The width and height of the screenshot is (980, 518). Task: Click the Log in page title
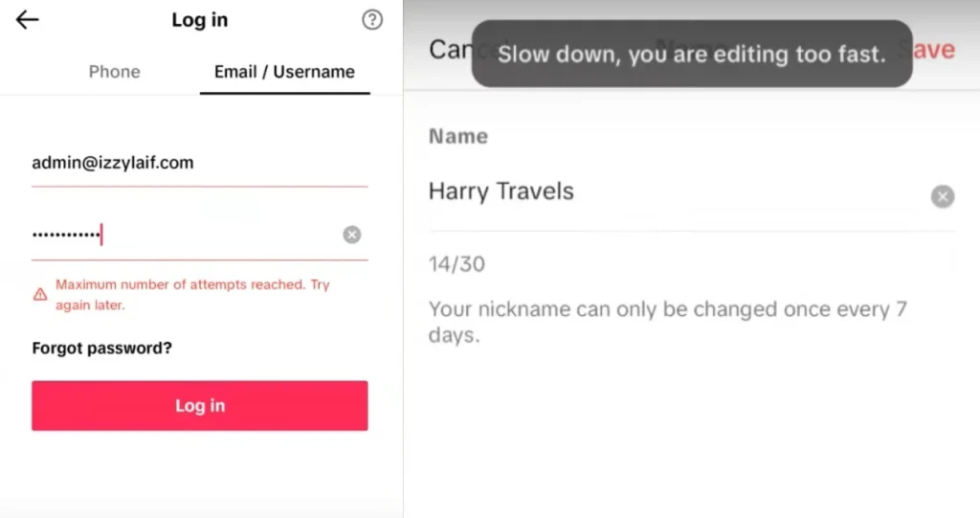click(x=200, y=20)
